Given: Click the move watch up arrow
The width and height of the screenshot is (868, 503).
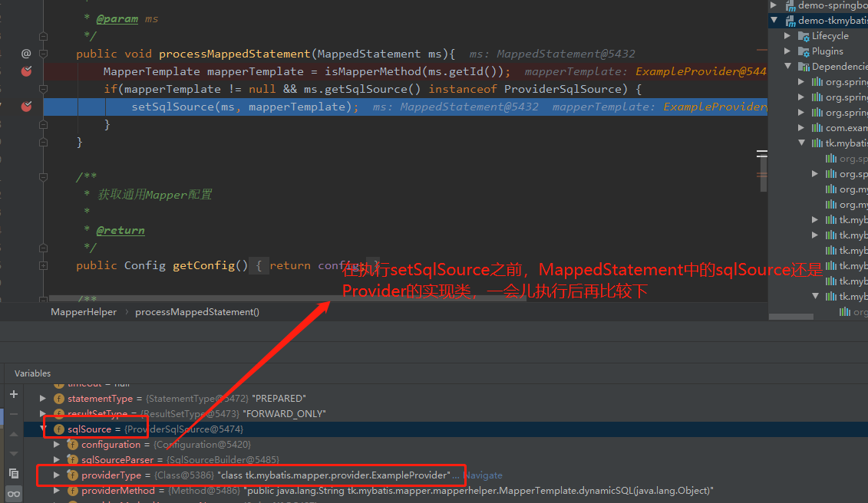Looking at the screenshot, I should click(x=14, y=434).
